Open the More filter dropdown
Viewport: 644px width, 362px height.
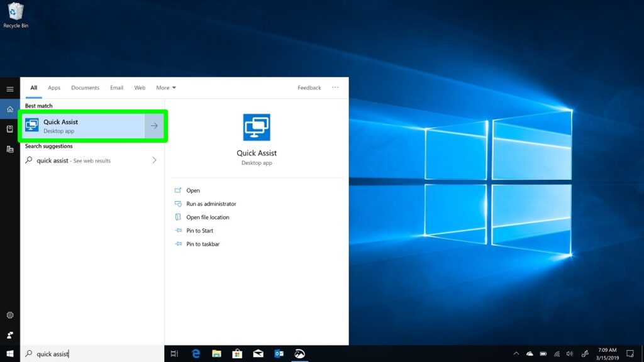point(166,88)
